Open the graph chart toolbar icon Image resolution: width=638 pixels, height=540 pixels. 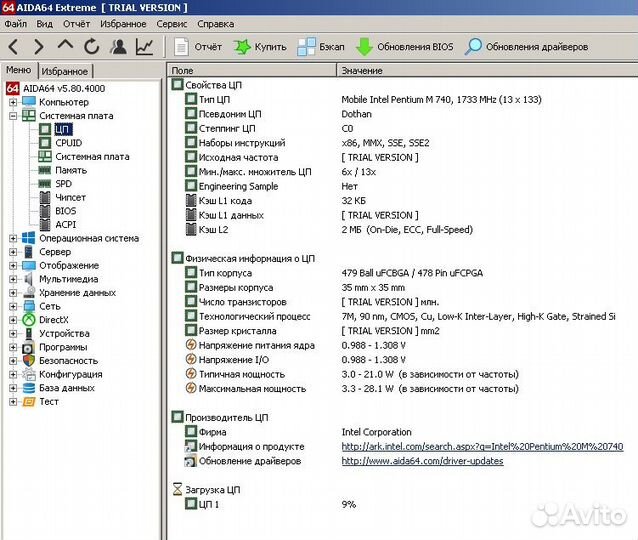(144, 47)
